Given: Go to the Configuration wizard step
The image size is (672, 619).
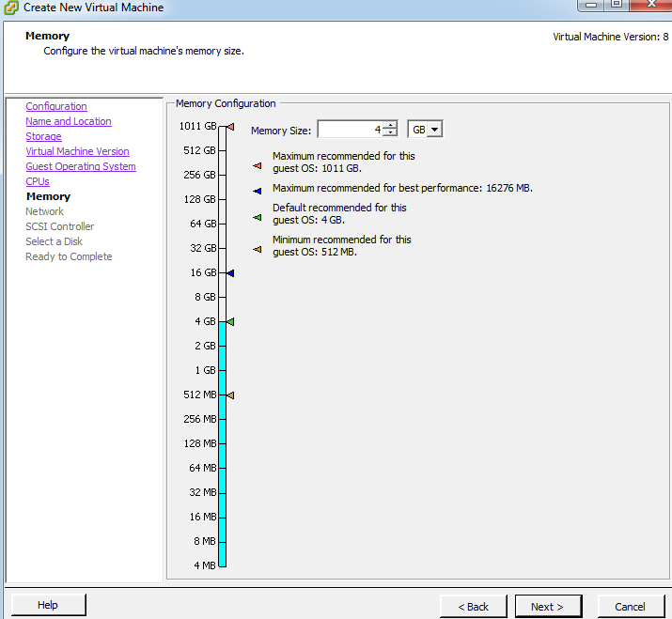Looking at the screenshot, I should pos(56,106).
